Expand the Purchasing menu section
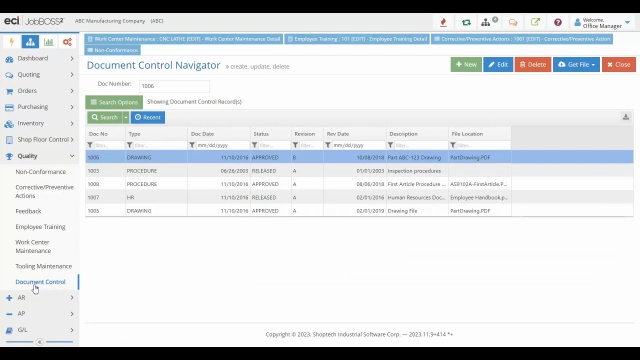640x360 pixels. coord(40,107)
